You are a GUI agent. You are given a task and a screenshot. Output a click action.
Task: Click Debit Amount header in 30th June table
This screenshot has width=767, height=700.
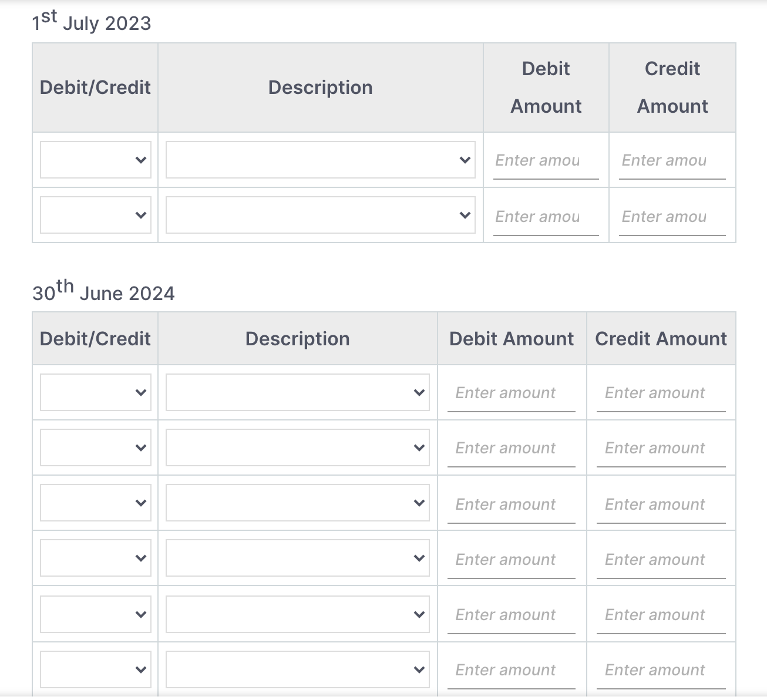point(512,339)
